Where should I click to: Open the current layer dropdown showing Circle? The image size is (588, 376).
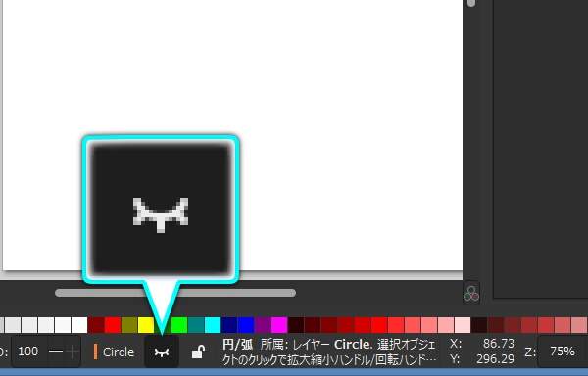[x=114, y=352]
